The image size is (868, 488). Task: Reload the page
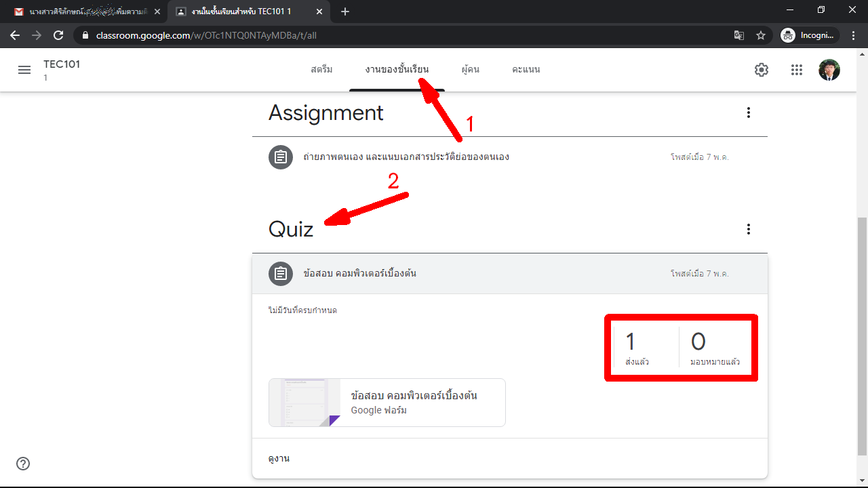coord(58,35)
